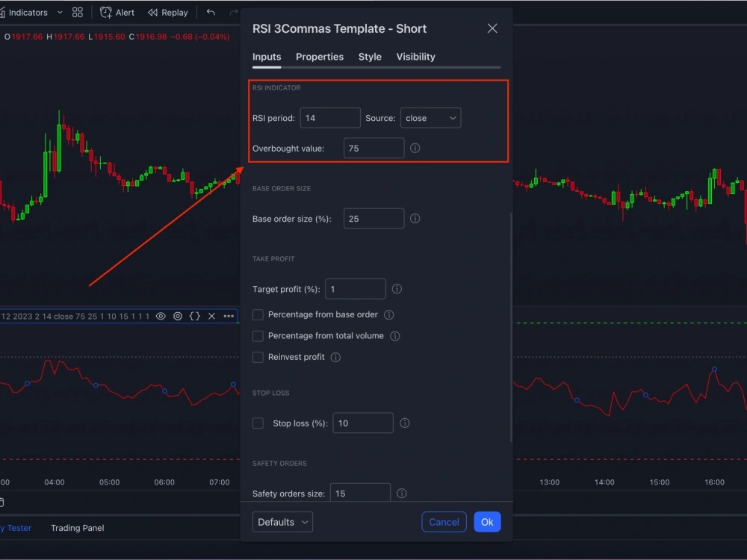Show info for Percentage from base order
This screenshot has height=560, width=747.
(x=388, y=315)
